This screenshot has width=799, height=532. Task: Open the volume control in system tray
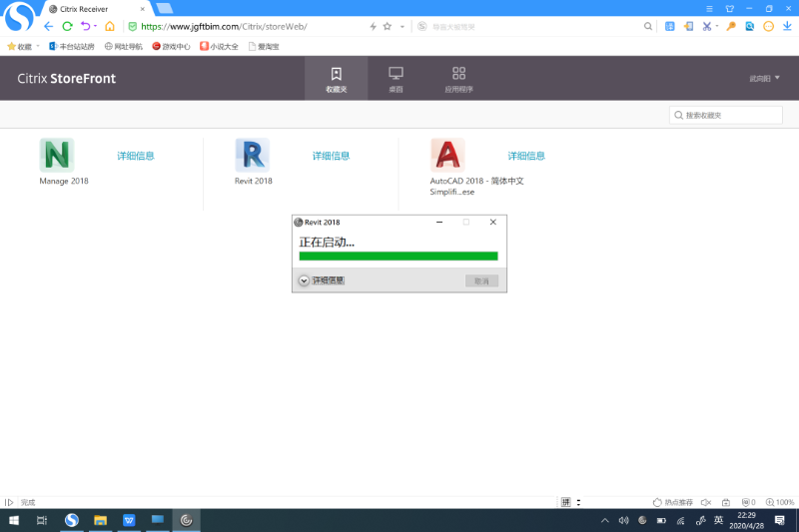623,520
